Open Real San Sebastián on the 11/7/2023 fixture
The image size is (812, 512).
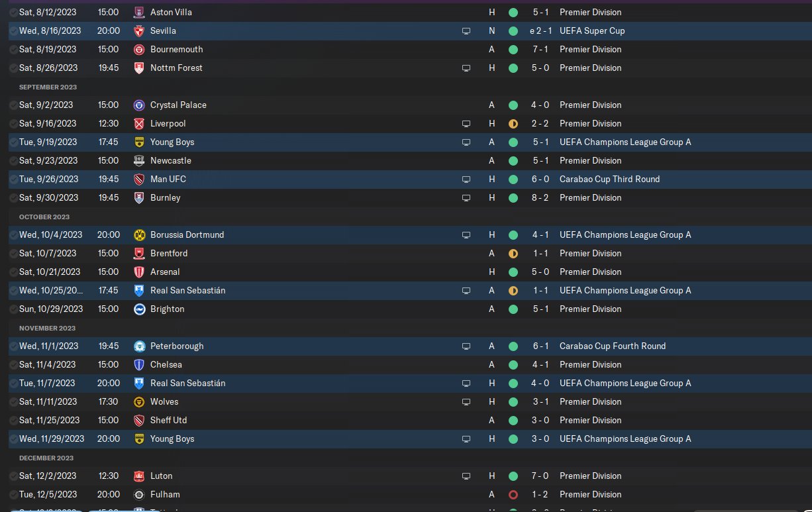click(x=188, y=383)
